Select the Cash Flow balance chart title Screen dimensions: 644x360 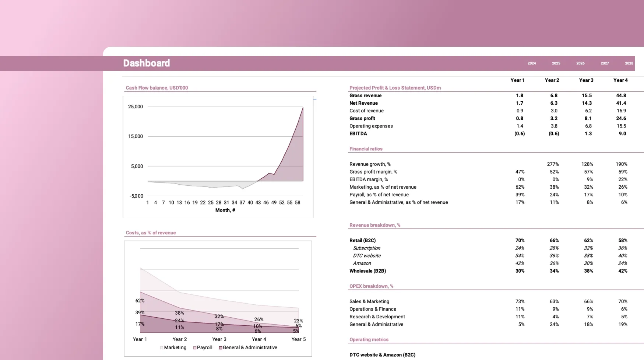pyautogui.click(x=156, y=88)
